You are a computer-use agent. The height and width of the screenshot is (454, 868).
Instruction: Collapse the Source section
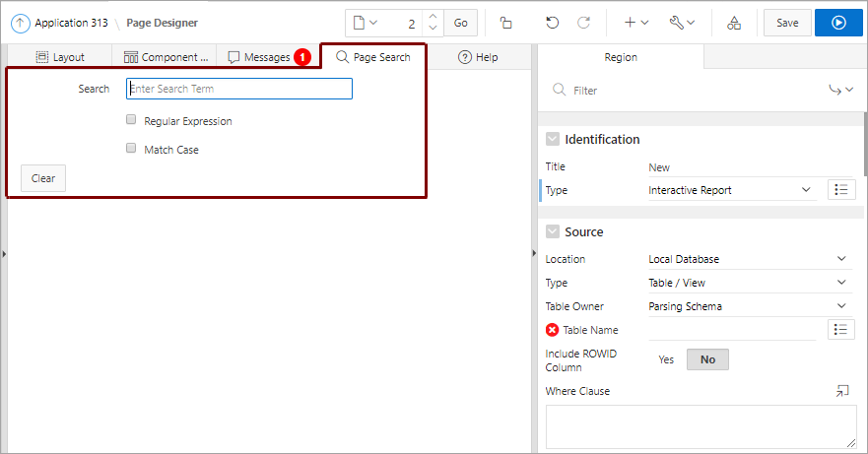click(553, 231)
